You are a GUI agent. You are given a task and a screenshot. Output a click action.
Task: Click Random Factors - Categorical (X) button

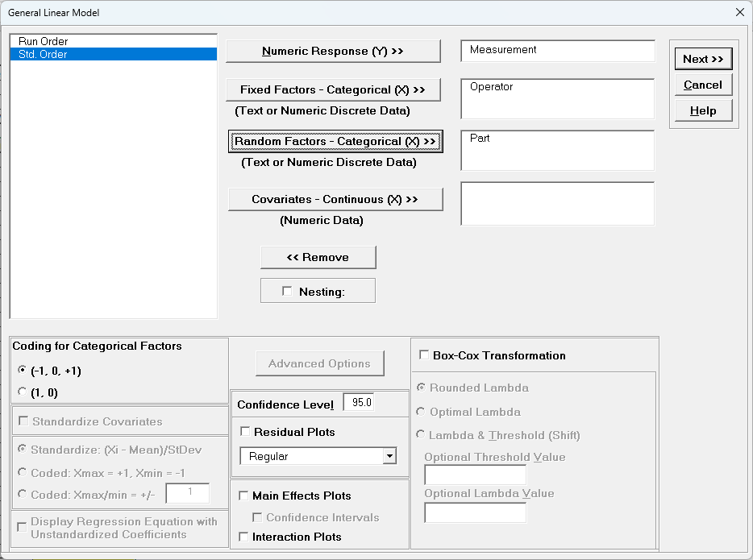(335, 141)
